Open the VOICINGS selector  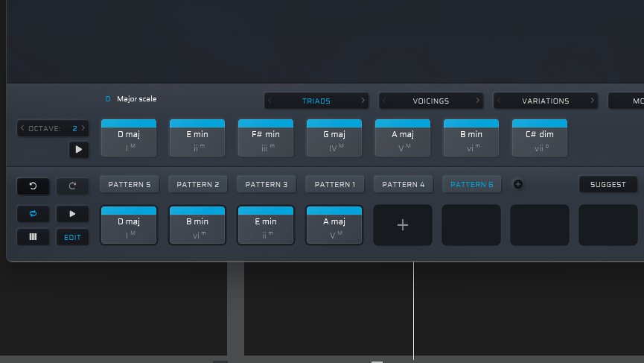click(x=431, y=101)
